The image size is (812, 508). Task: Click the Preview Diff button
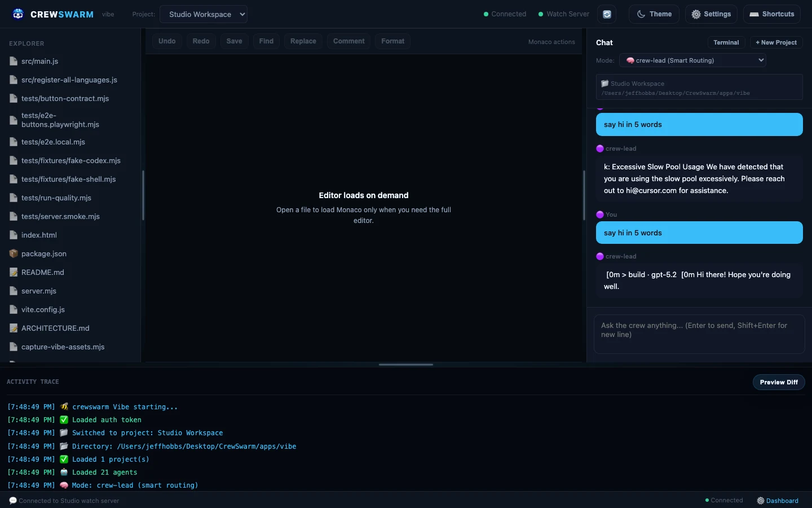(779, 382)
